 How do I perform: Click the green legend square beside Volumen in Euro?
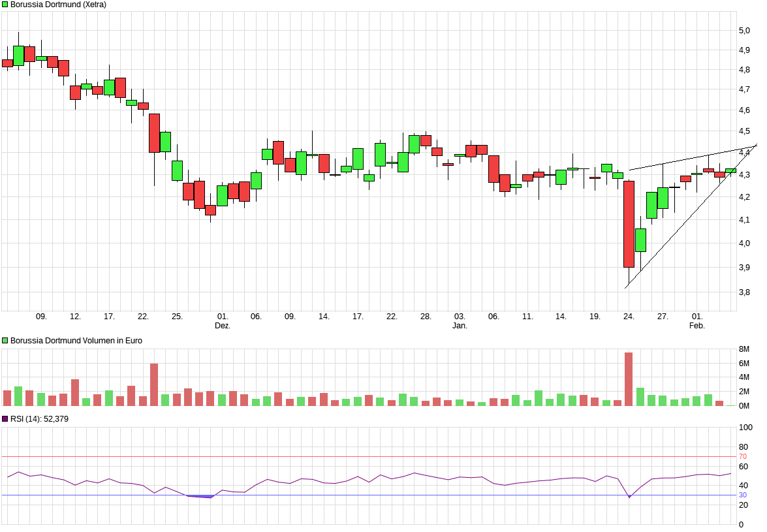coord(5,341)
